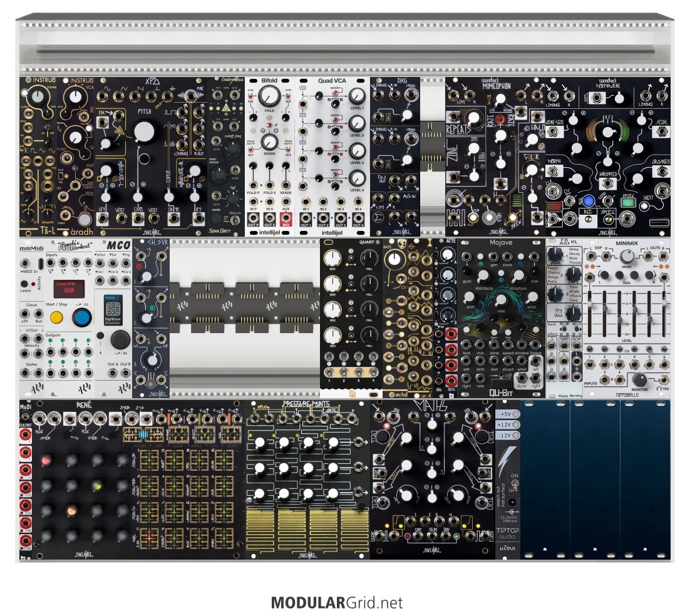This screenshot has width=675, height=616.
Task: Flip the BOOST switch beside LEVEL 1
Action: point(336,91)
